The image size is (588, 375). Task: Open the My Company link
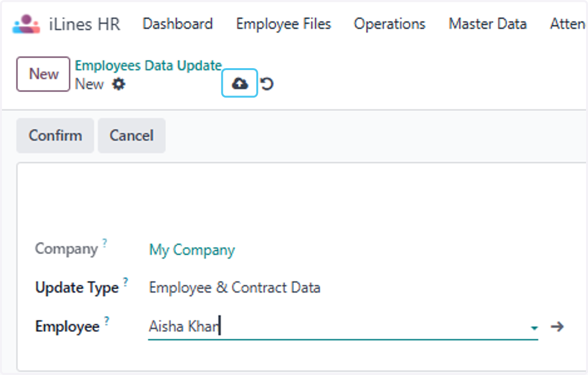coord(192,250)
